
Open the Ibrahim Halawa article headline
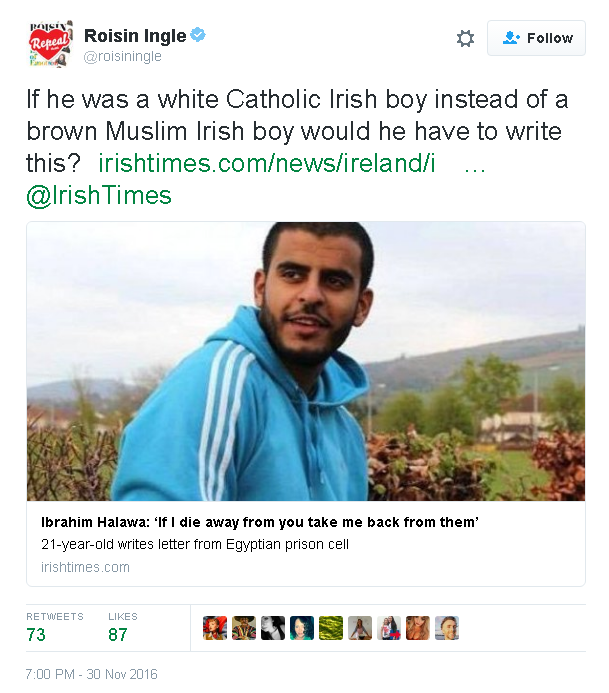pyautogui.click(x=260, y=522)
